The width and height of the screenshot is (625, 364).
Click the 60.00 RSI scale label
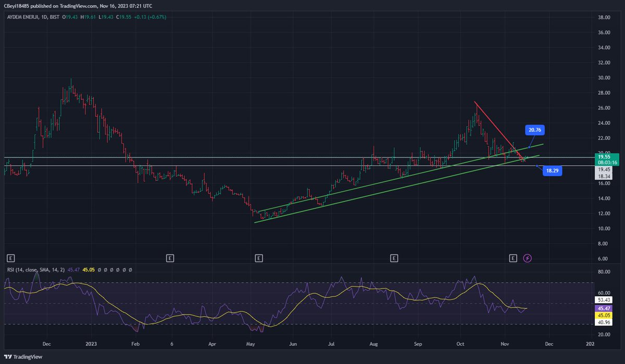point(604,293)
